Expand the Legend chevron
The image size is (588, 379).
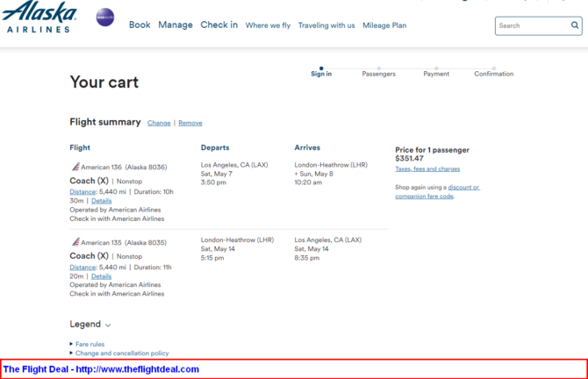pos(108,325)
